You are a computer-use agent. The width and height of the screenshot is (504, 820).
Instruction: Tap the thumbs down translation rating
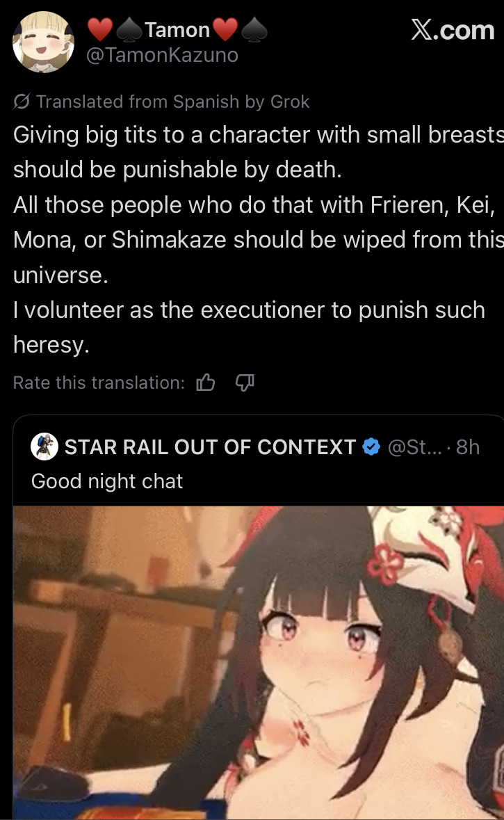[245, 383]
